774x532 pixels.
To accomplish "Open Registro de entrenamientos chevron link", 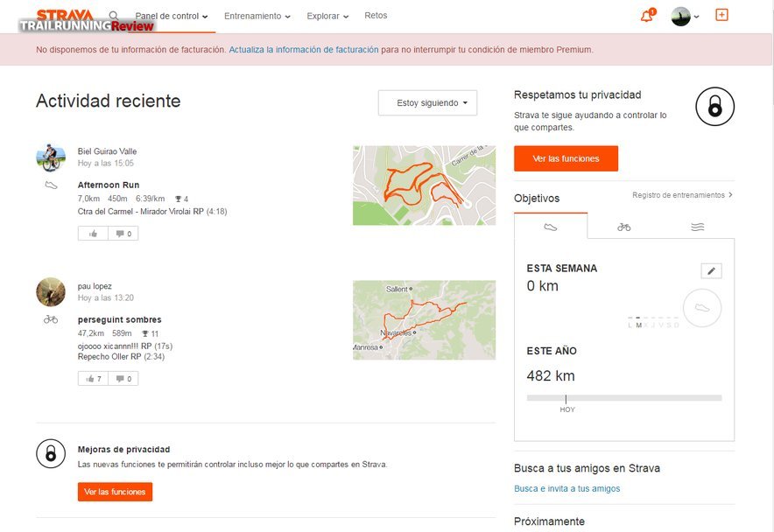I will pos(682,195).
